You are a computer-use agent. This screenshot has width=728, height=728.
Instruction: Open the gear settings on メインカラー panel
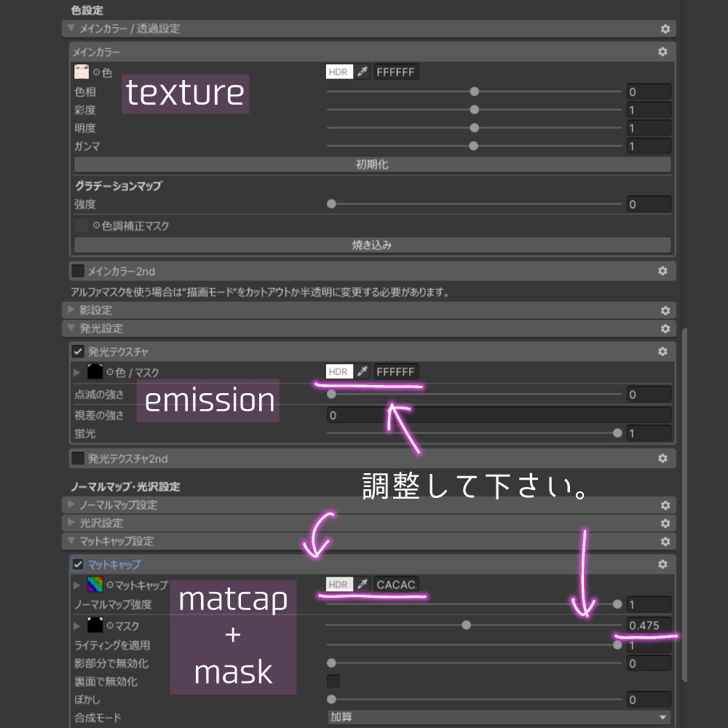click(x=662, y=52)
